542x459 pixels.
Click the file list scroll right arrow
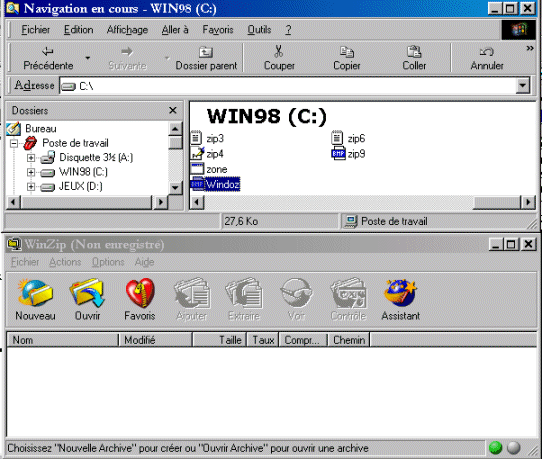click(x=528, y=202)
